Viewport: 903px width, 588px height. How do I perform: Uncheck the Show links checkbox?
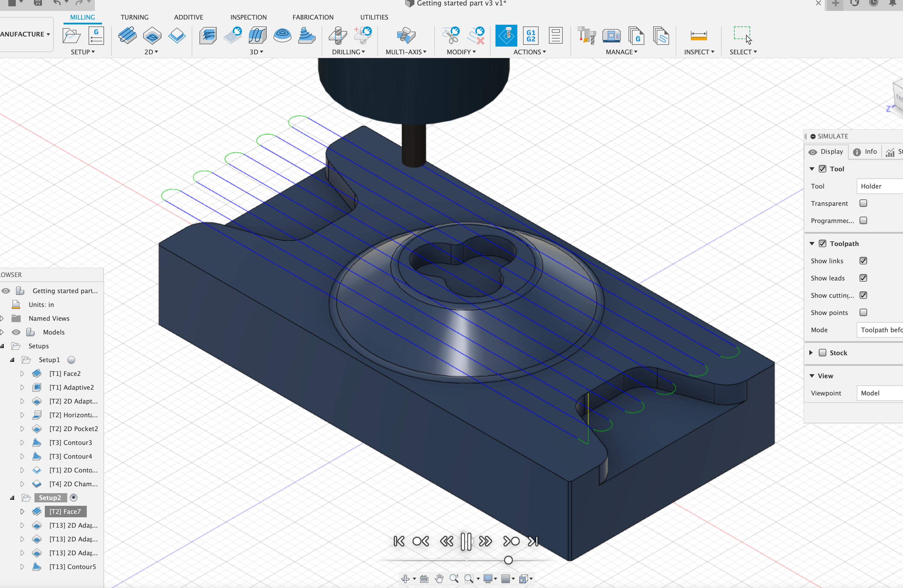tap(863, 261)
